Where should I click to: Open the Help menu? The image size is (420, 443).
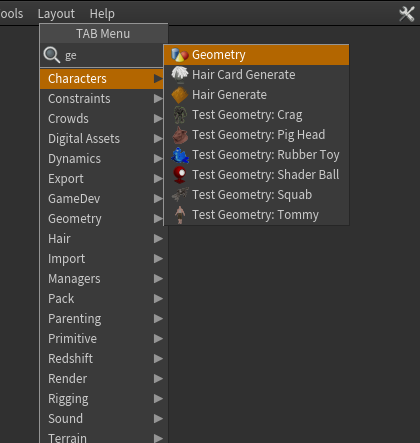102,14
